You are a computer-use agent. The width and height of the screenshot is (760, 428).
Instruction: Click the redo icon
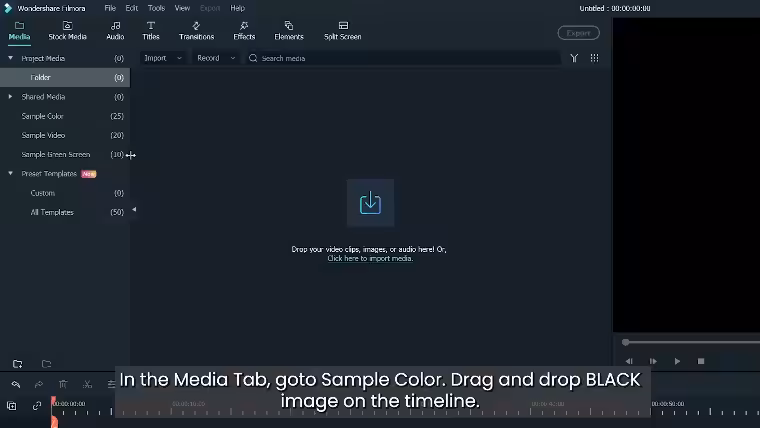[39, 384]
